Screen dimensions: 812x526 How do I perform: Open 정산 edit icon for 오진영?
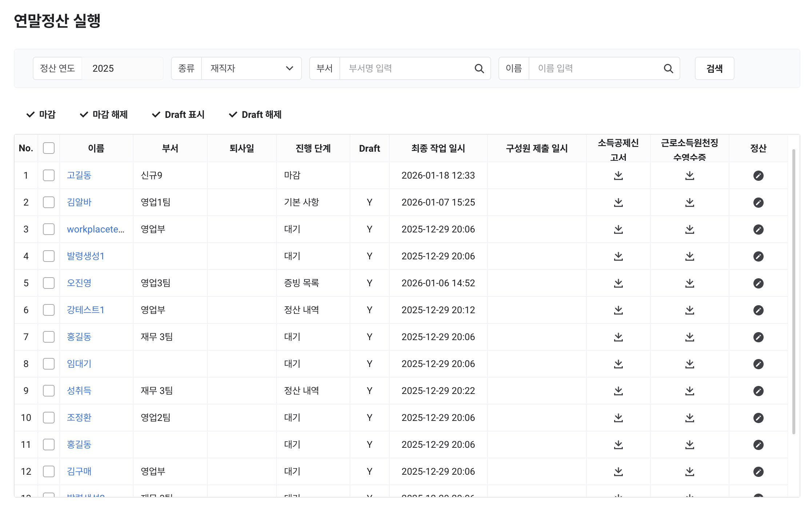[x=758, y=283]
